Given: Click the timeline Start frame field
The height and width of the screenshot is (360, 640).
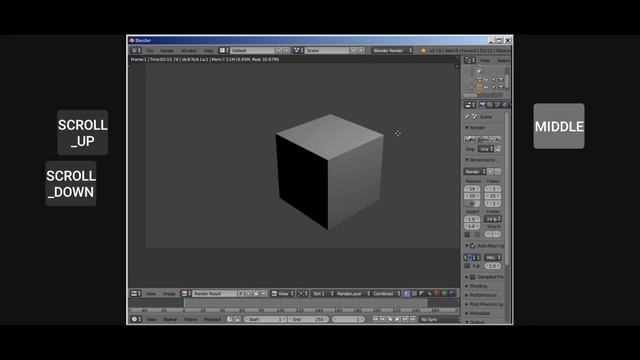Looking at the screenshot, I should coord(266,319).
